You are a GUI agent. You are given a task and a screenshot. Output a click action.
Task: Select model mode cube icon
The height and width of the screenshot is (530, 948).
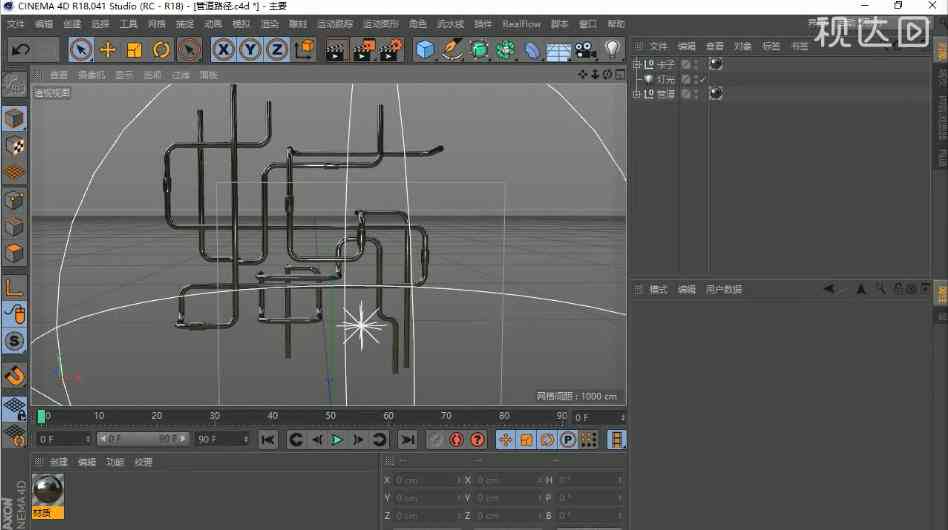click(x=15, y=118)
